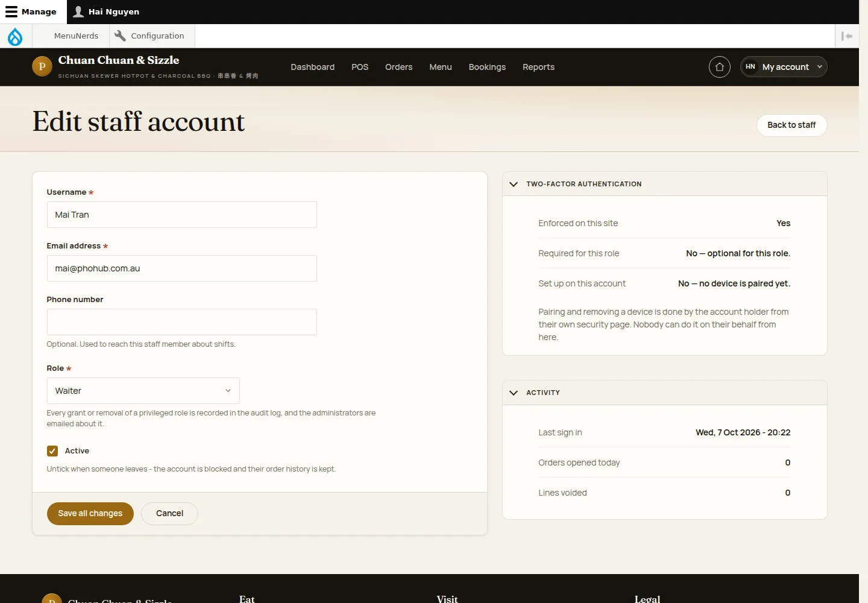
Task: Click the Hai Nguyen toolbar tab
Action: pyautogui.click(x=106, y=12)
